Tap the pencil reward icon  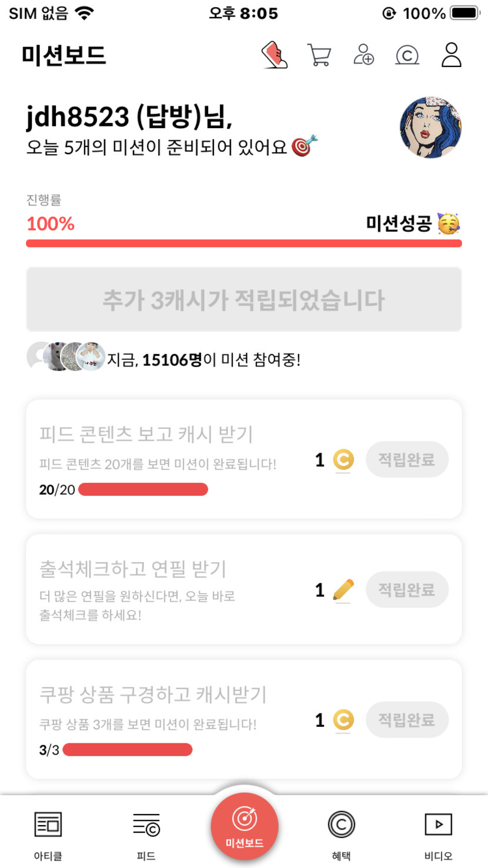343,590
